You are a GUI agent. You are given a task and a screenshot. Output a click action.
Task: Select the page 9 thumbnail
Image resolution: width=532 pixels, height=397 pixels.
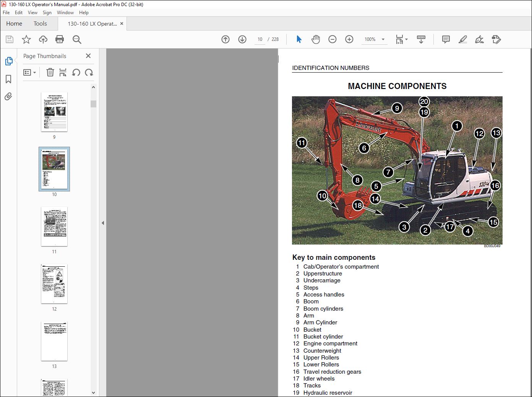tap(54, 112)
